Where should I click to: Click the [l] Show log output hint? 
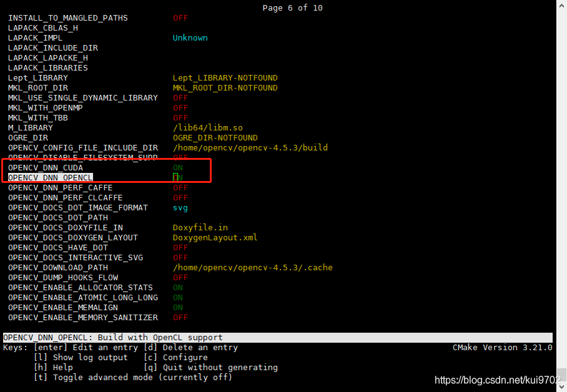[x=81, y=357]
